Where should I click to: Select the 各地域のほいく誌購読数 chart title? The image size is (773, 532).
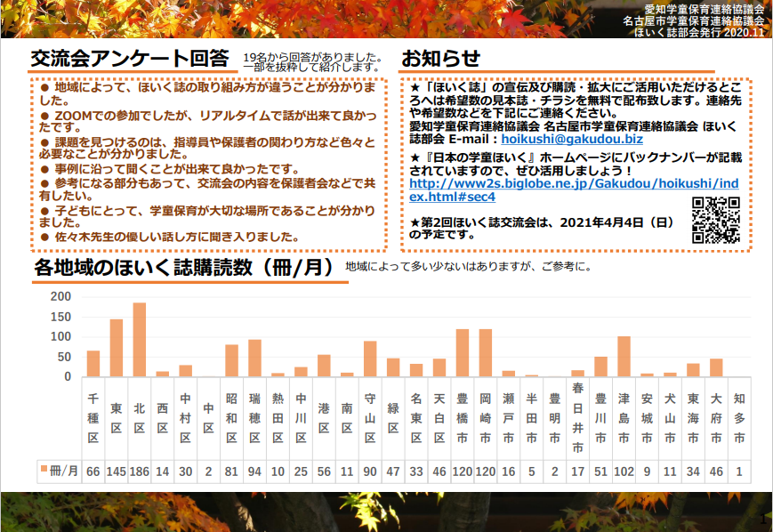click(x=183, y=267)
